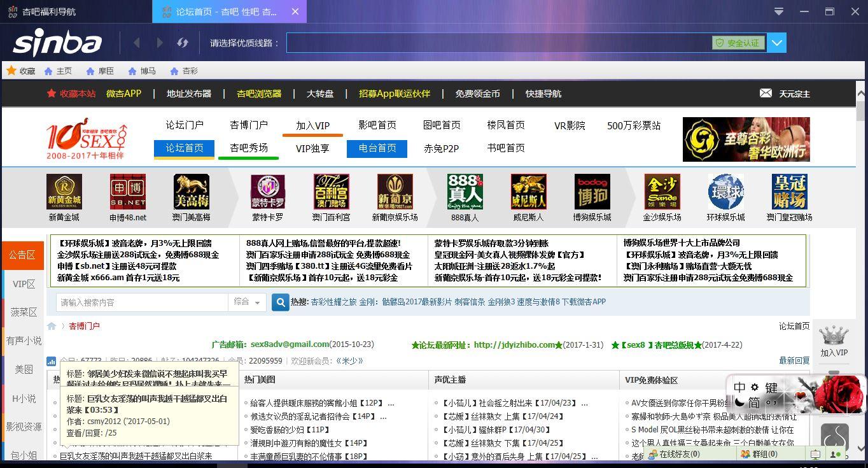Viewport: 868px width, 468px height.
Task: Click the 最新回复 link
Action: (794, 360)
